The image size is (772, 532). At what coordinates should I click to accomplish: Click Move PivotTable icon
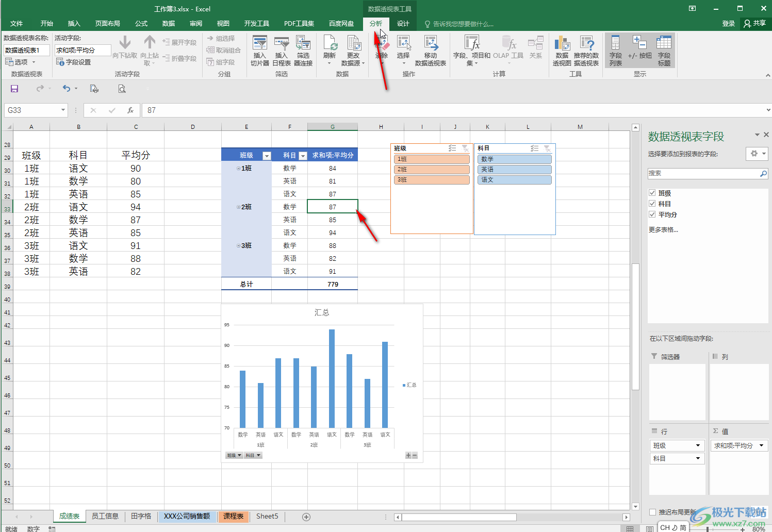pos(431,51)
